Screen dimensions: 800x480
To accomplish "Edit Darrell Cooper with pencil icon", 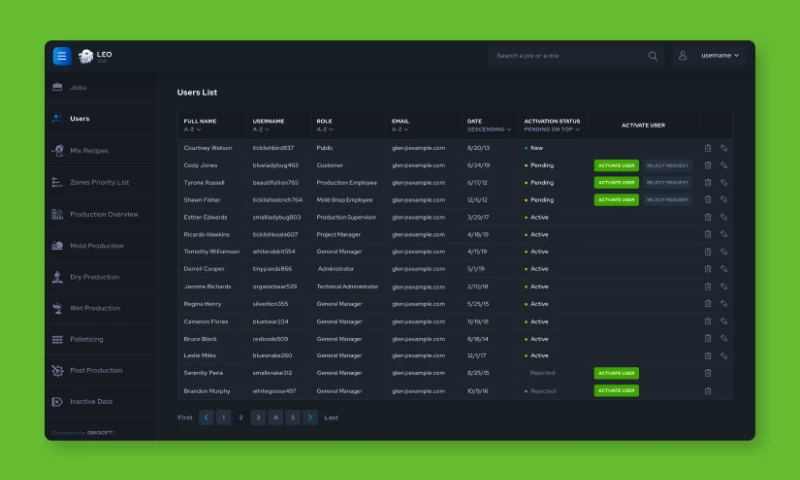I will pos(723,269).
